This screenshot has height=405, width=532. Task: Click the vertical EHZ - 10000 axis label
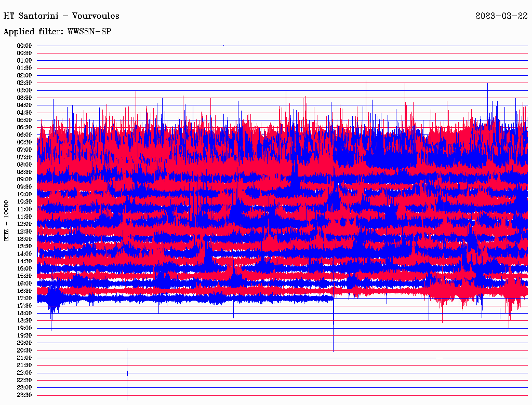tap(7, 220)
